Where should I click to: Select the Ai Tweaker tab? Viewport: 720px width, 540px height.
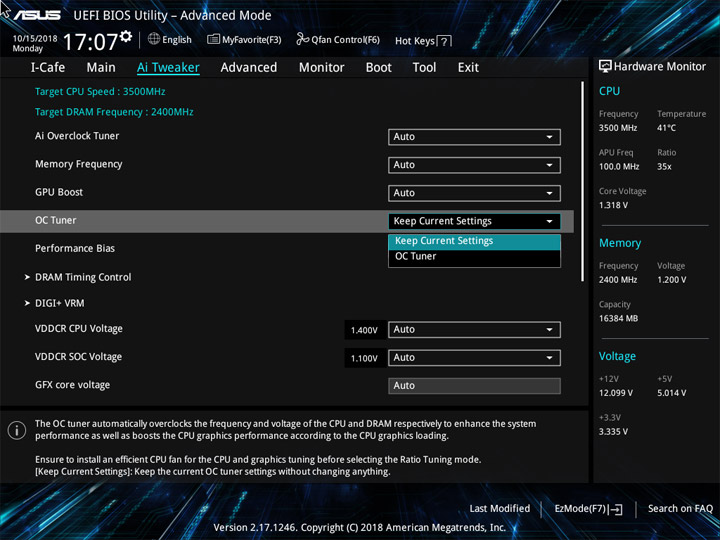pos(168,68)
